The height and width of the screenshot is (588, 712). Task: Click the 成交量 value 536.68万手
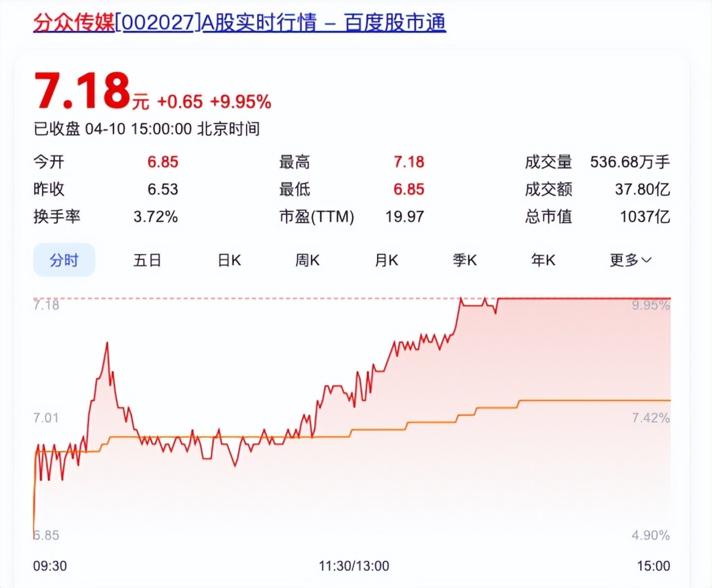click(629, 162)
